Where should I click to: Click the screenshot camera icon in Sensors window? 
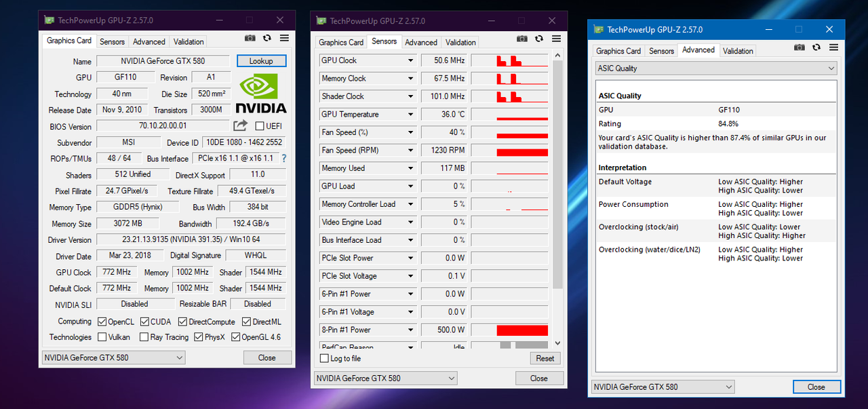click(522, 39)
